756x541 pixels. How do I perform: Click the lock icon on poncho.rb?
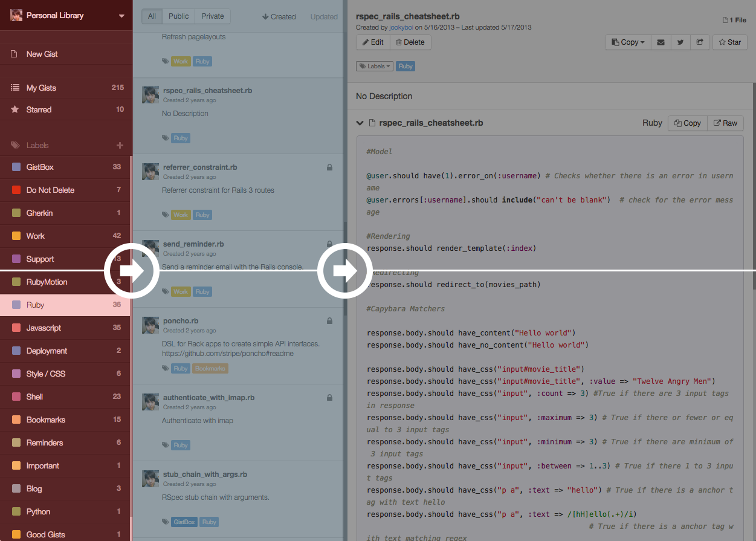[x=329, y=321]
